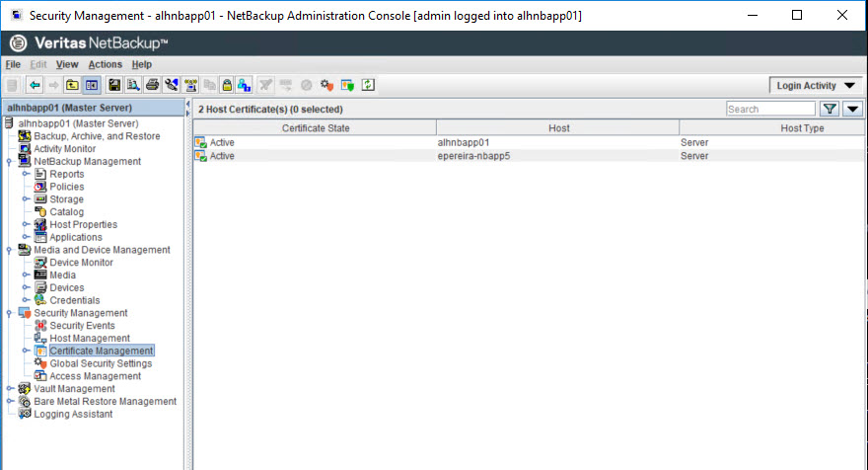Open the View menu
This screenshot has width=868, height=470.
click(x=67, y=64)
